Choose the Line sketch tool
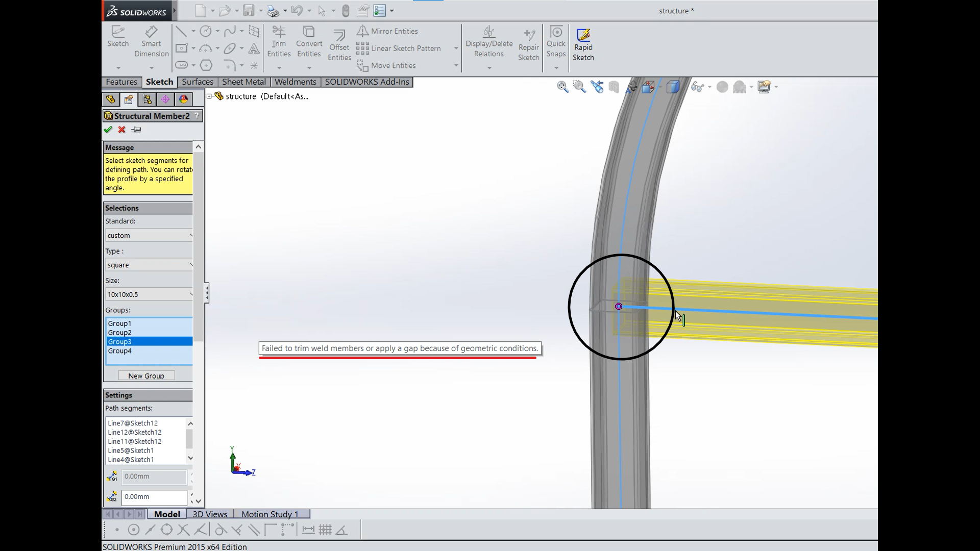 click(x=181, y=31)
